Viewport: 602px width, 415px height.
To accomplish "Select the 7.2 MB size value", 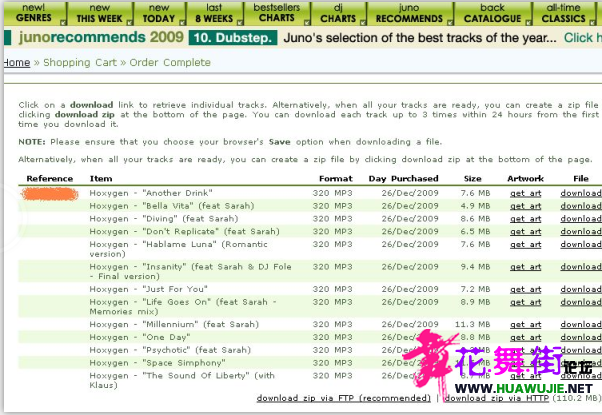I will point(475,289).
